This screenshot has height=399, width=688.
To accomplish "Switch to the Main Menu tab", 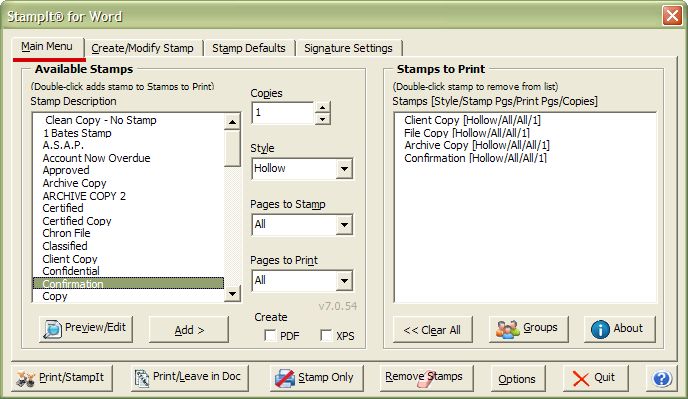I will point(47,47).
